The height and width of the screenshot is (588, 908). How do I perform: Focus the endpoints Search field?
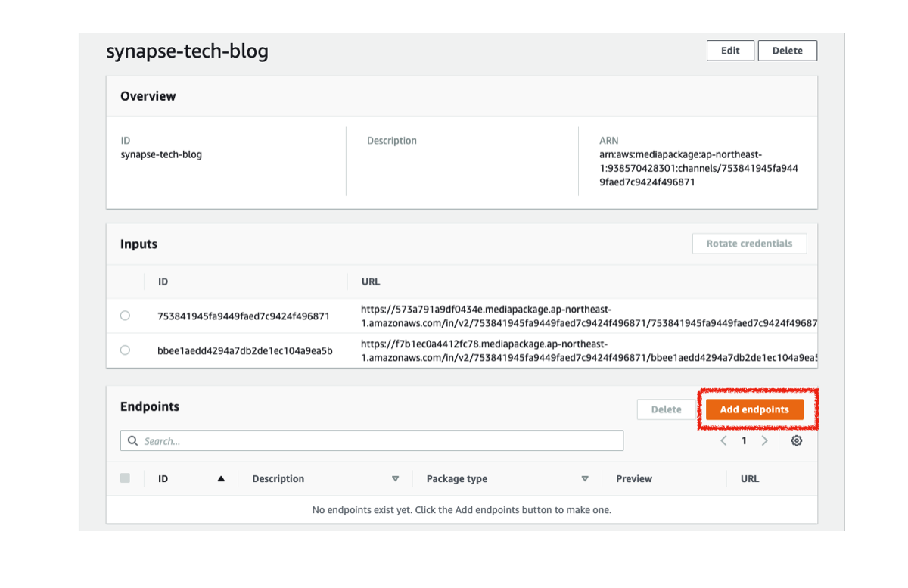click(x=378, y=440)
